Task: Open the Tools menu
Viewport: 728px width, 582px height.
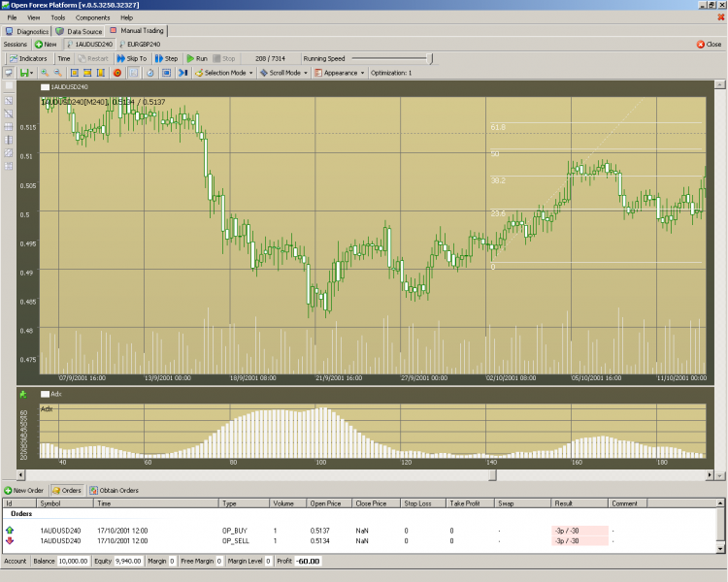Action: (x=58, y=17)
